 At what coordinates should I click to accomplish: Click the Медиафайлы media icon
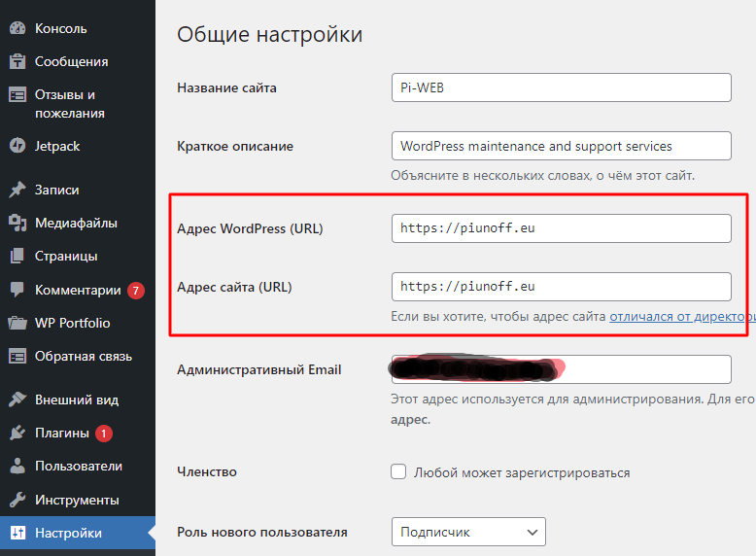tap(17, 223)
